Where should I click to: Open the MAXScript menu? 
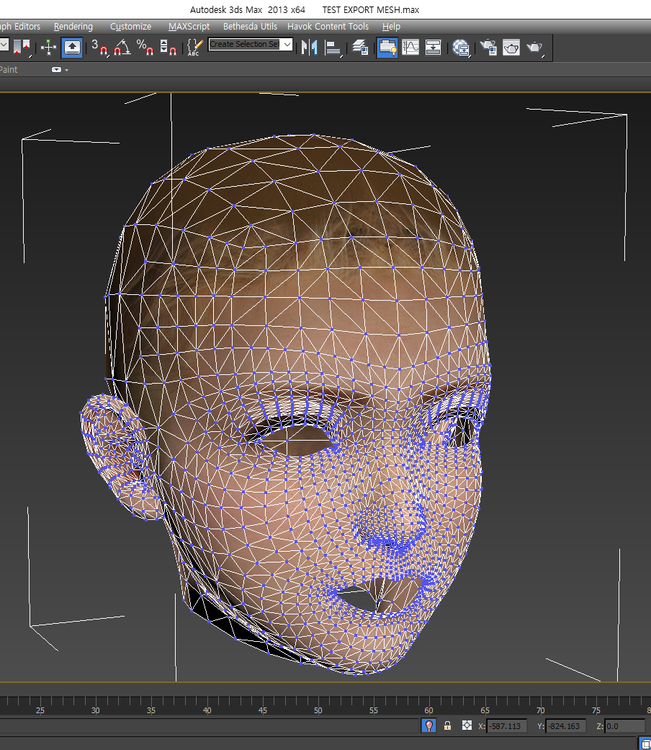coord(189,26)
